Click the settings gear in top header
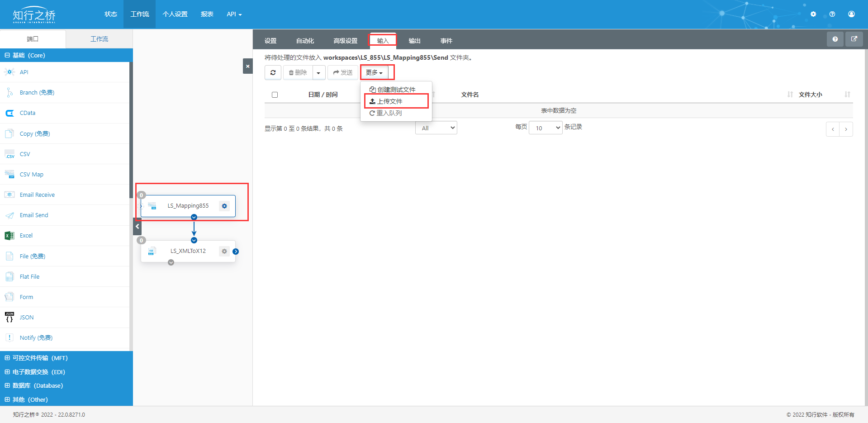Image resolution: width=868 pixels, height=423 pixels. 813,14
